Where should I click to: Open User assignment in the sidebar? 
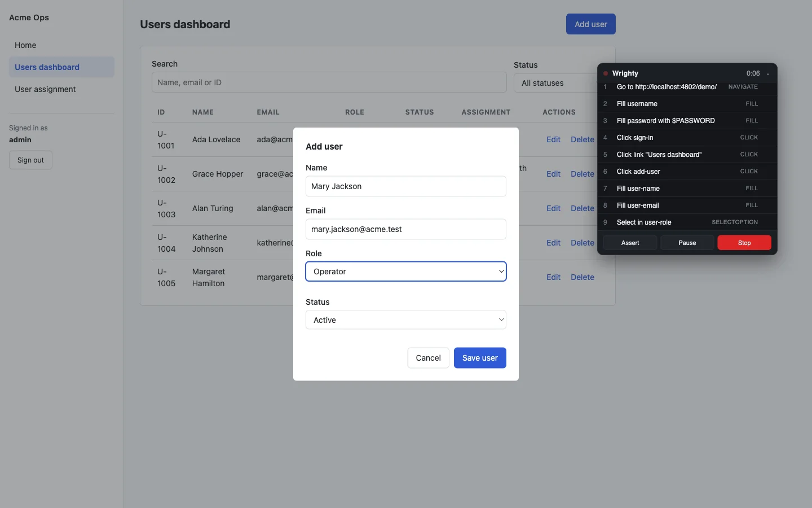click(x=61, y=89)
